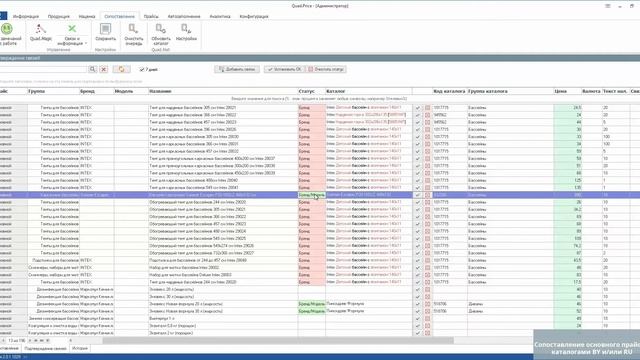Click the Сохранить settings icon
Image resolution: width=640 pixels, height=360 pixels.
105,33
